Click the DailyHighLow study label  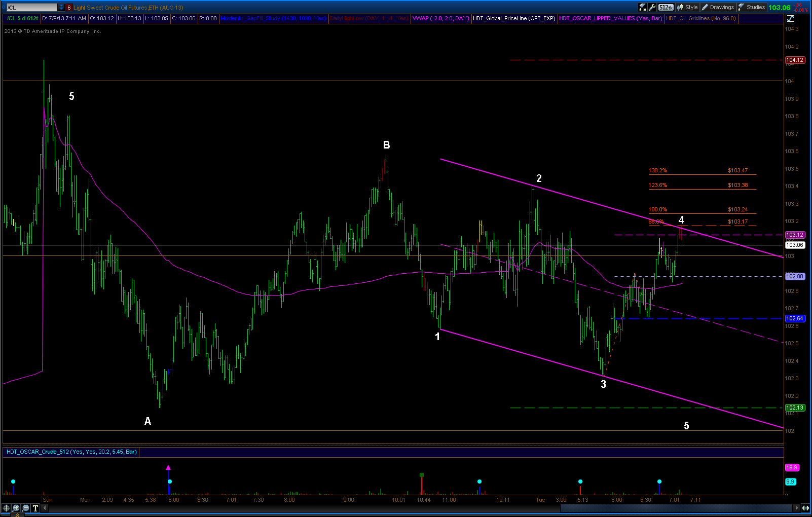point(369,18)
